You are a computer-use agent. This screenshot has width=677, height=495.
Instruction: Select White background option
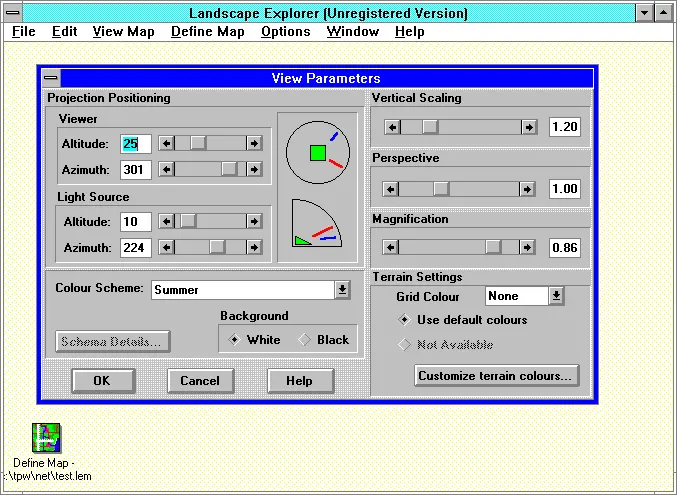tap(235, 339)
